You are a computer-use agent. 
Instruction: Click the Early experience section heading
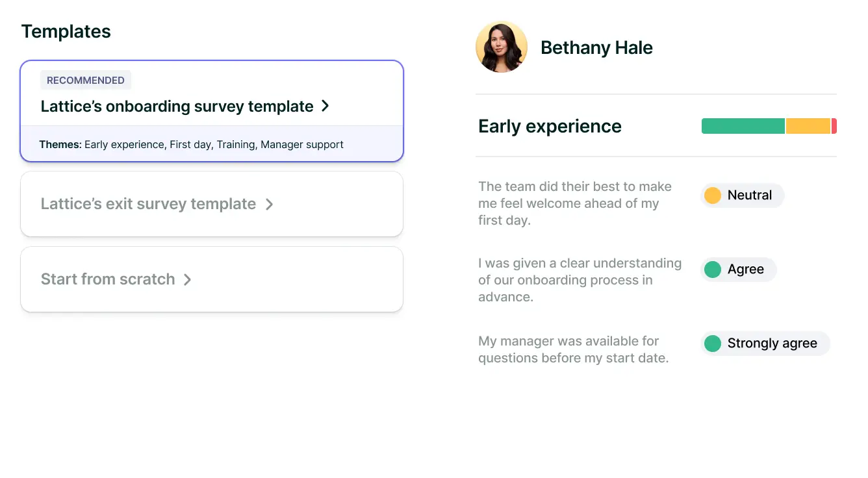(x=550, y=126)
